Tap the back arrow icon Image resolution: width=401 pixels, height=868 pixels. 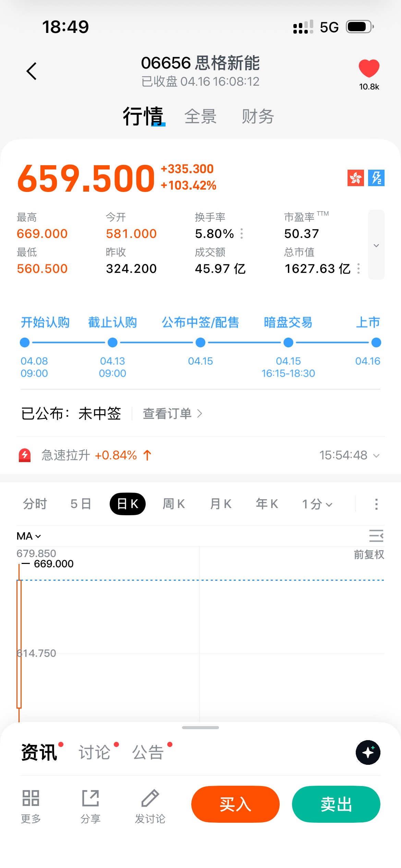click(32, 71)
